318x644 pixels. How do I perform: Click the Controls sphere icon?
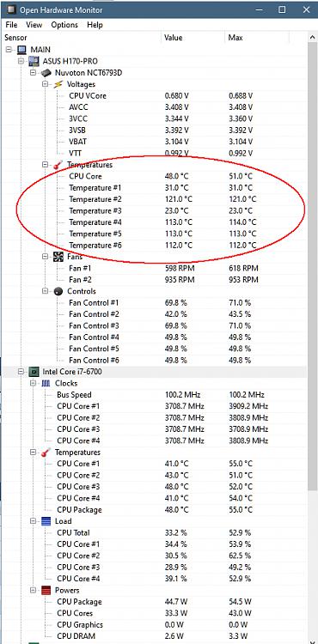58,291
